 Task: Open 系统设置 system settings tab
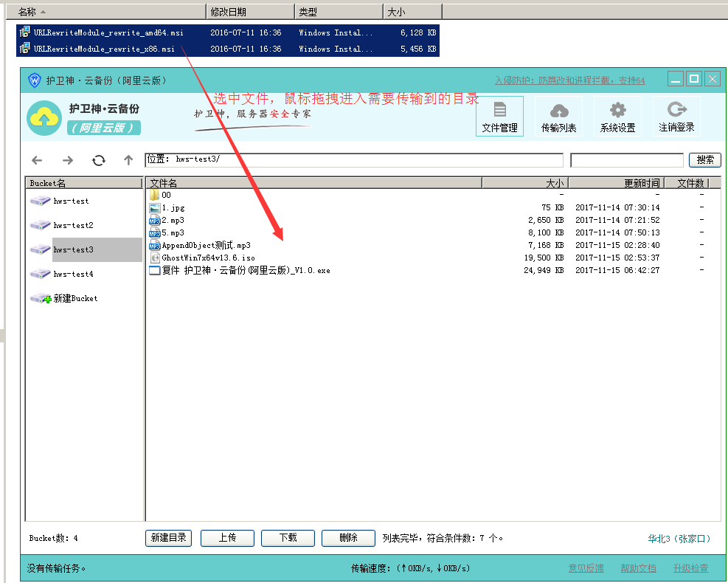[x=617, y=116]
